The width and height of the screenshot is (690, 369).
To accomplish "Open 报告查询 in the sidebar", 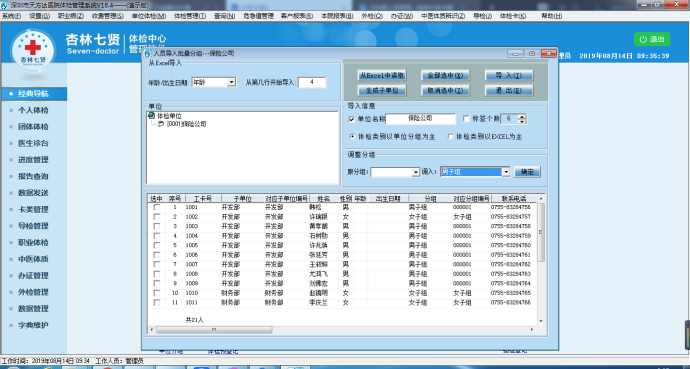I will [33, 176].
